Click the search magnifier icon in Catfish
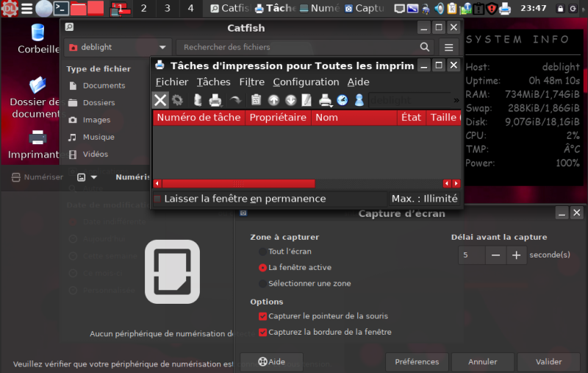The image size is (588, 373). point(425,47)
